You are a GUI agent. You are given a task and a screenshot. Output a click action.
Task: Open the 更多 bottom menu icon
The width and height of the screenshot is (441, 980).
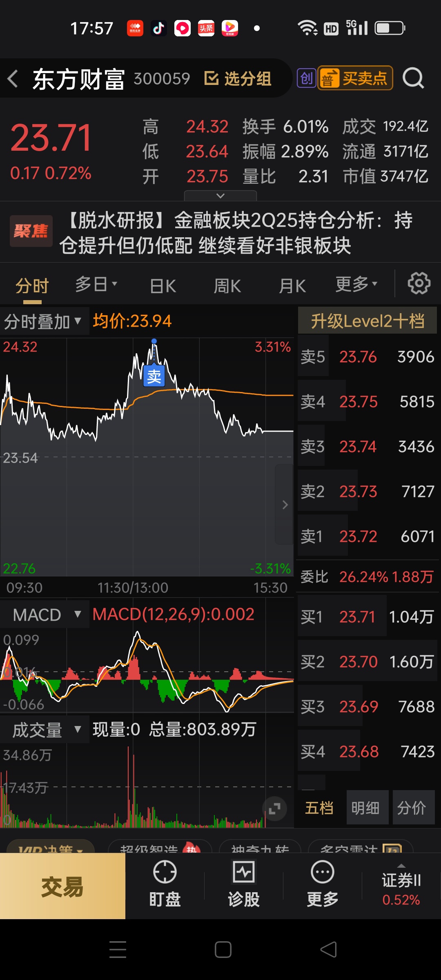click(323, 884)
